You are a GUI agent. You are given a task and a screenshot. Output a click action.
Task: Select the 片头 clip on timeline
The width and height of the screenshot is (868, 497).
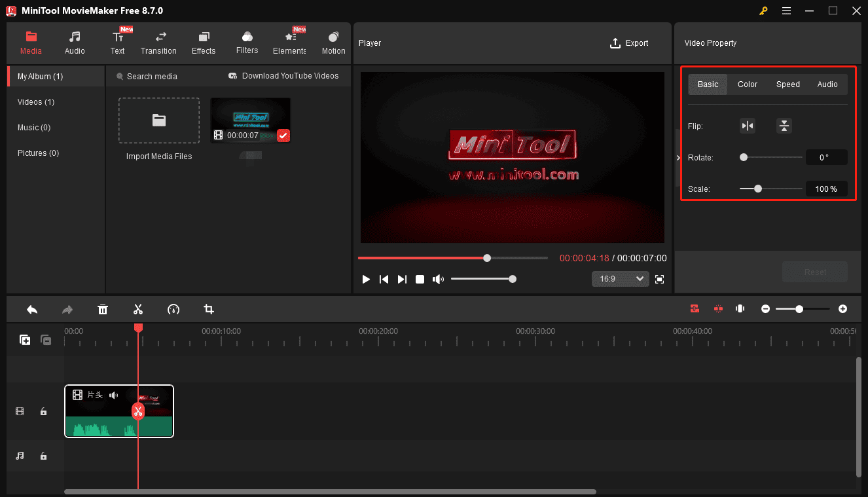click(119, 411)
